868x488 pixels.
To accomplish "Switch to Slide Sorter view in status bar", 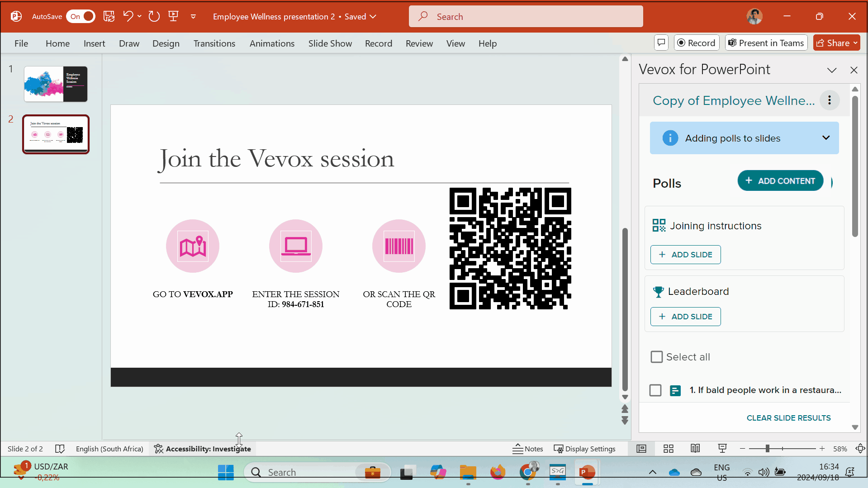I will (668, 448).
